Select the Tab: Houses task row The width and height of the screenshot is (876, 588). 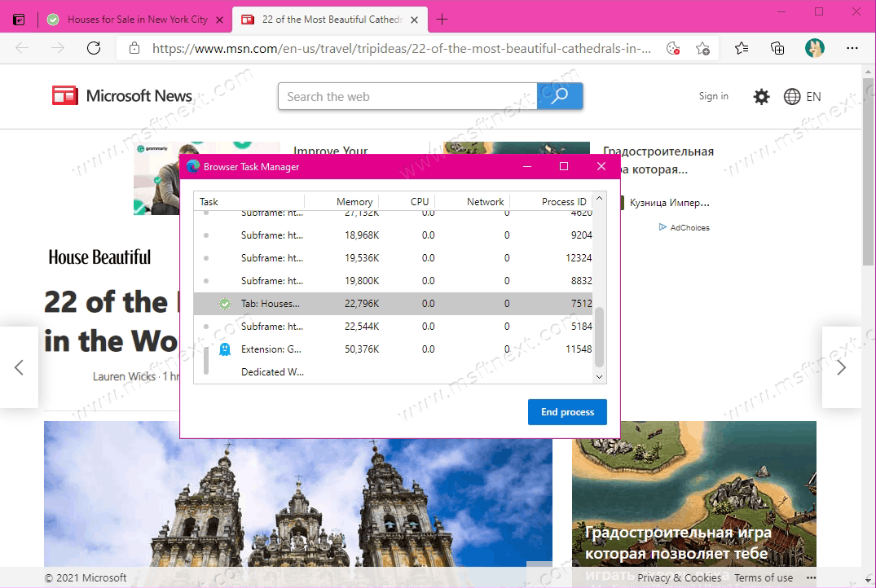pyautogui.click(x=391, y=304)
